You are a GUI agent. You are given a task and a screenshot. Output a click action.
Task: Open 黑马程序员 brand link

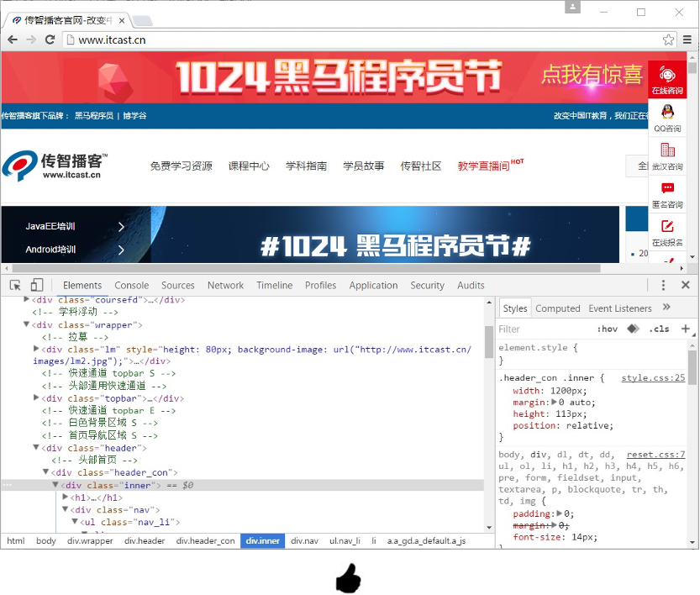[x=94, y=116]
